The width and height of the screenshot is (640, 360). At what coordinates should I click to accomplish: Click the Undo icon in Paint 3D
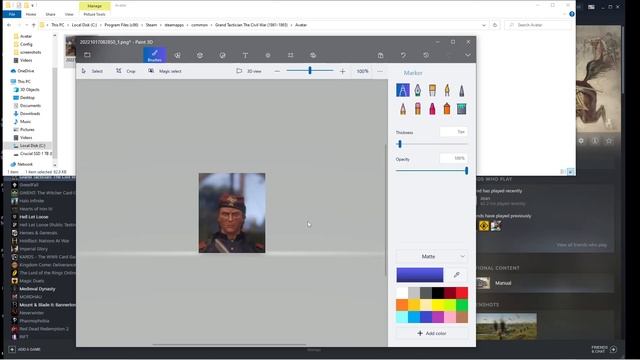pos(403,55)
